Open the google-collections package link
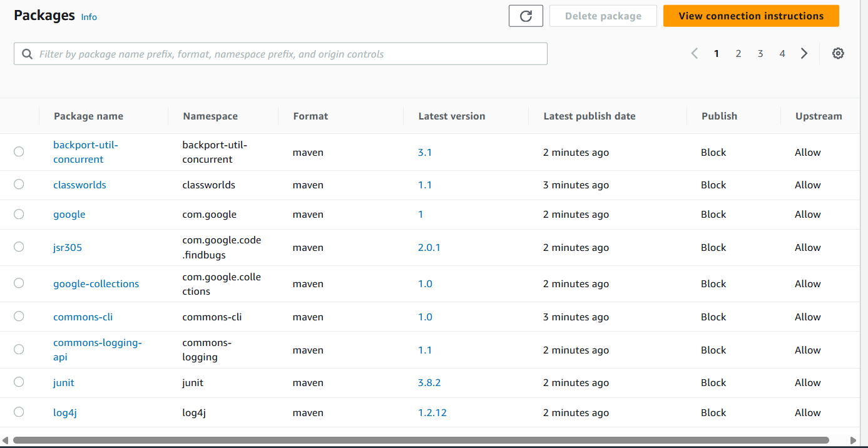The image size is (868, 448). tap(96, 284)
